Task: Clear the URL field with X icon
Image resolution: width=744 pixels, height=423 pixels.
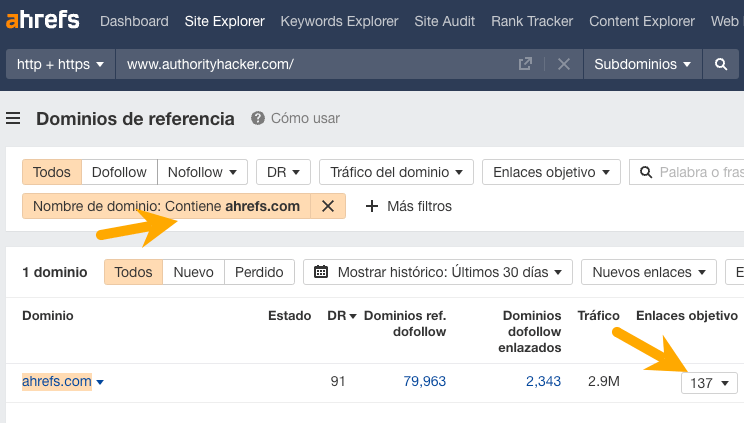Action: (564, 64)
